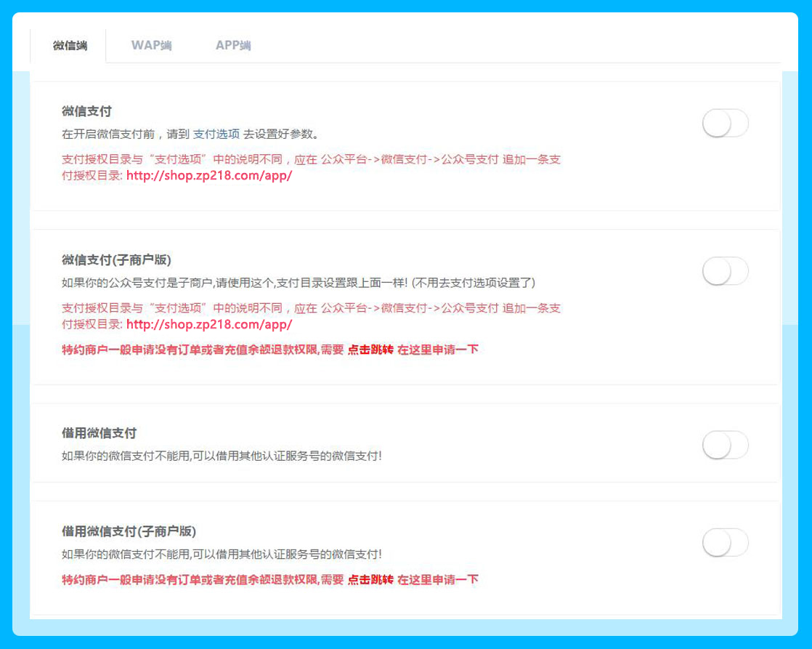Enable the 微信支付 toggle switch
The height and width of the screenshot is (649, 812).
pos(725,124)
